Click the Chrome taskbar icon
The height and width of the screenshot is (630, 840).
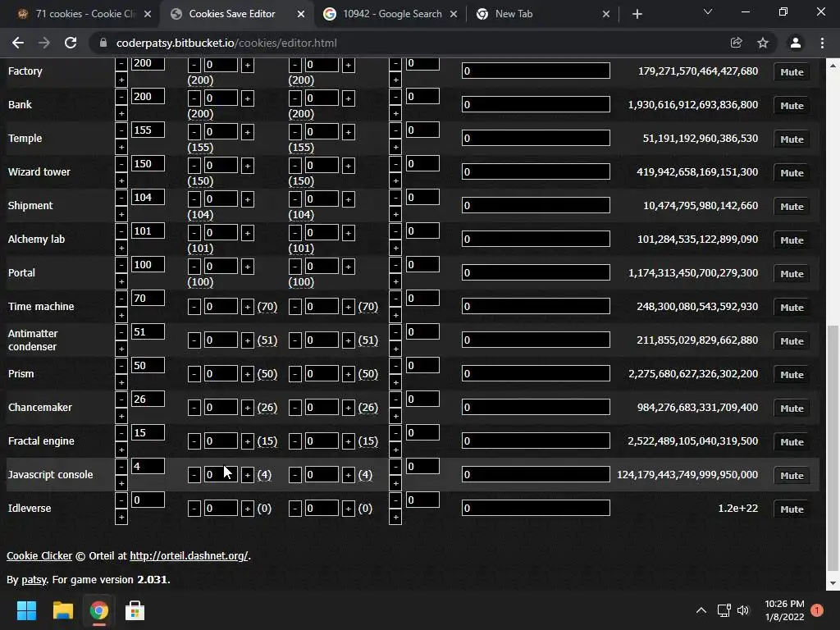click(98, 610)
